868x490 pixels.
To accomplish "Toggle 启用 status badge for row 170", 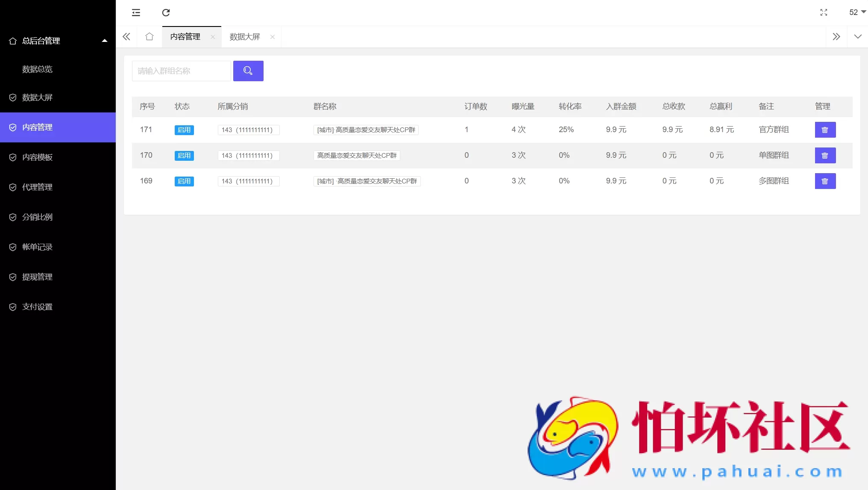I will (x=184, y=156).
